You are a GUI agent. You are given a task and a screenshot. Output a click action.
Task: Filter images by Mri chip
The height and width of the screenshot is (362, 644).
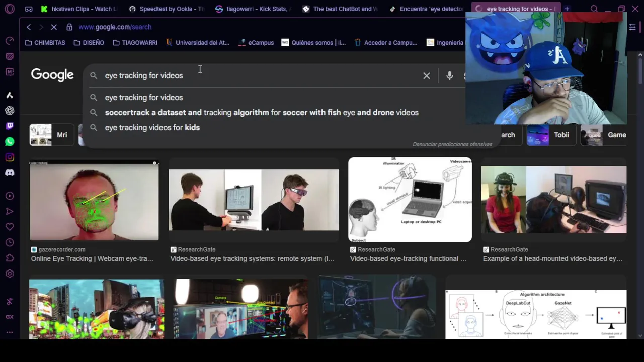tap(51, 135)
